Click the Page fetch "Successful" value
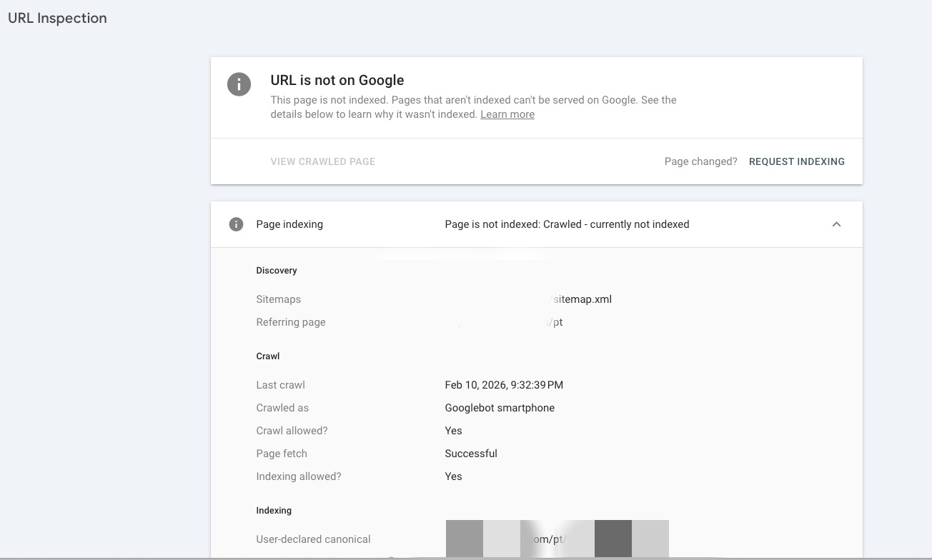The image size is (932, 560). (x=471, y=454)
